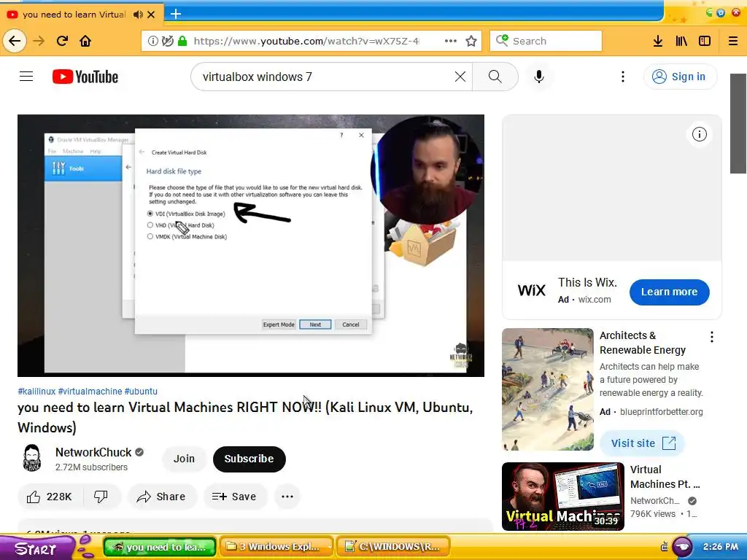Image resolution: width=747 pixels, height=560 pixels.
Task: Click the browser forward arrow
Action: [39, 41]
